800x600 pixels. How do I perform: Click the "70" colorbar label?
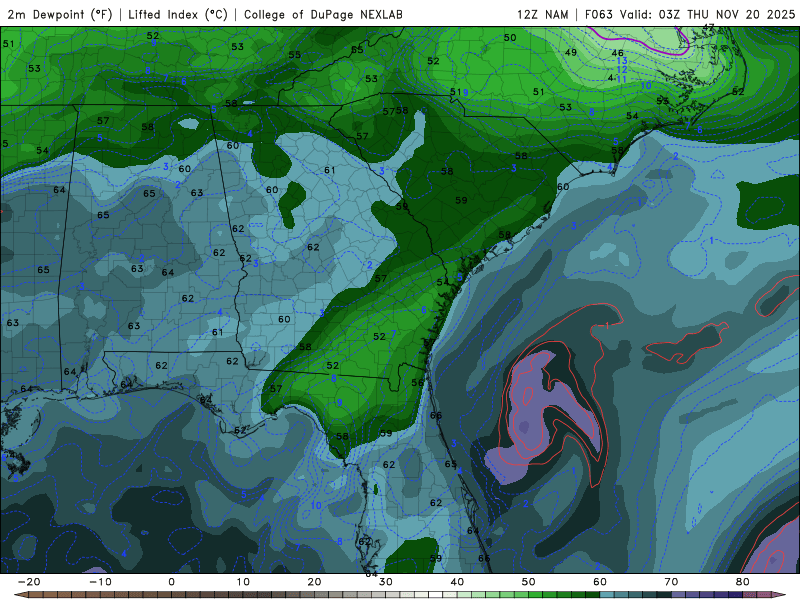click(x=671, y=582)
